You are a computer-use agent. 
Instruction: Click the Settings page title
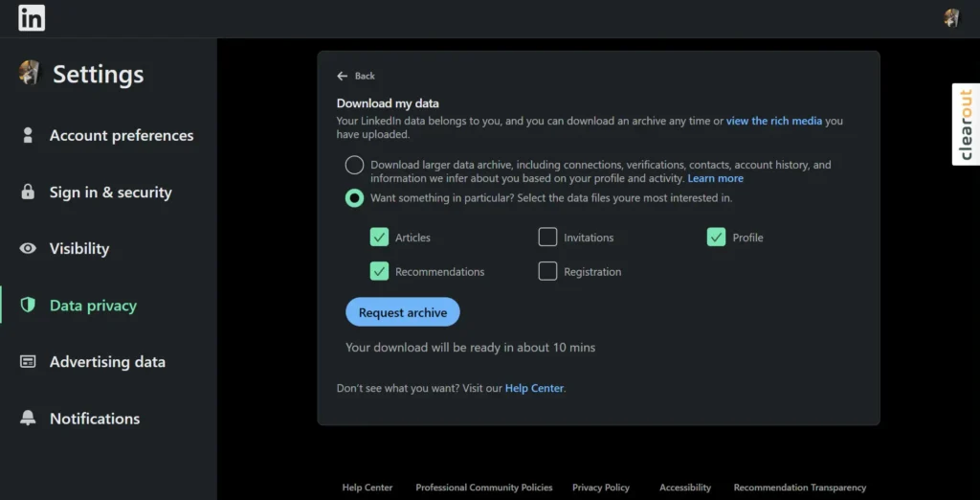click(x=99, y=74)
